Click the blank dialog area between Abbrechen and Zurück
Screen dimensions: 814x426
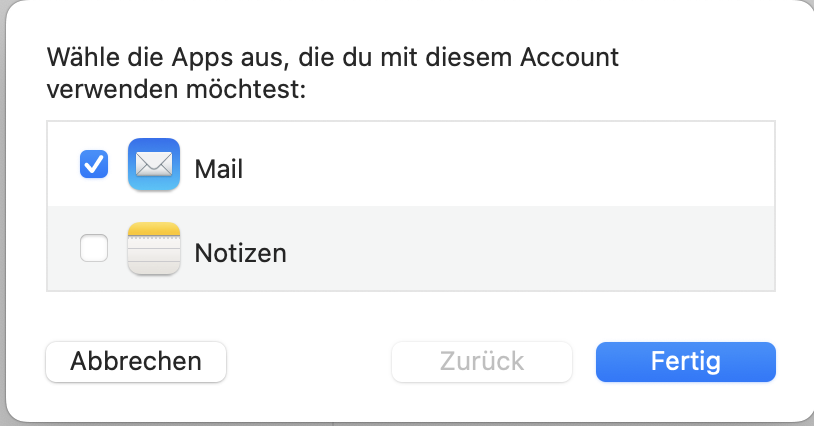(x=308, y=361)
